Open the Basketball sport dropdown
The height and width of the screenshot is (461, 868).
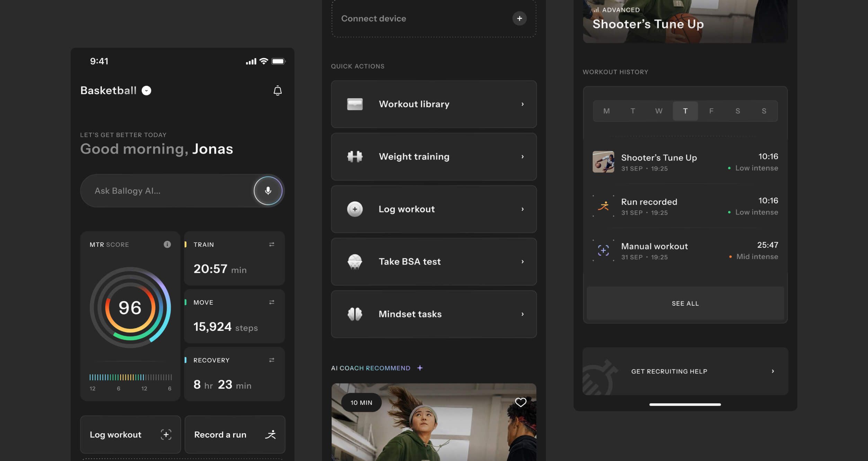pyautogui.click(x=147, y=91)
